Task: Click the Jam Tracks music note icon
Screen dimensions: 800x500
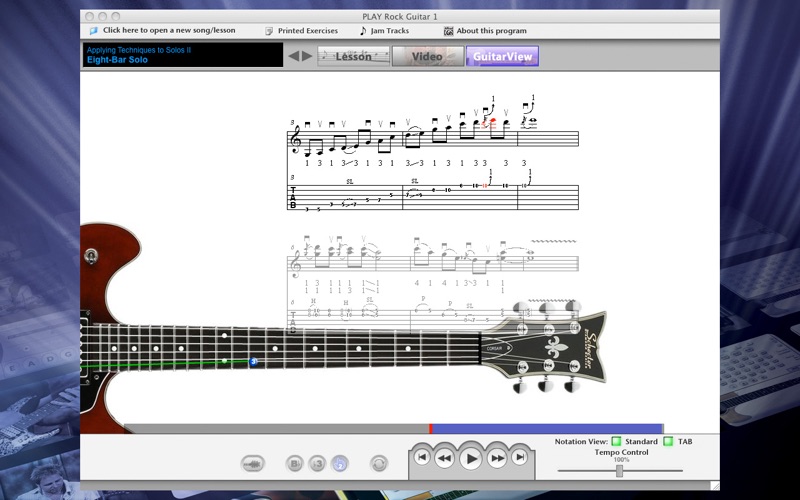Action: (x=363, y=31)
